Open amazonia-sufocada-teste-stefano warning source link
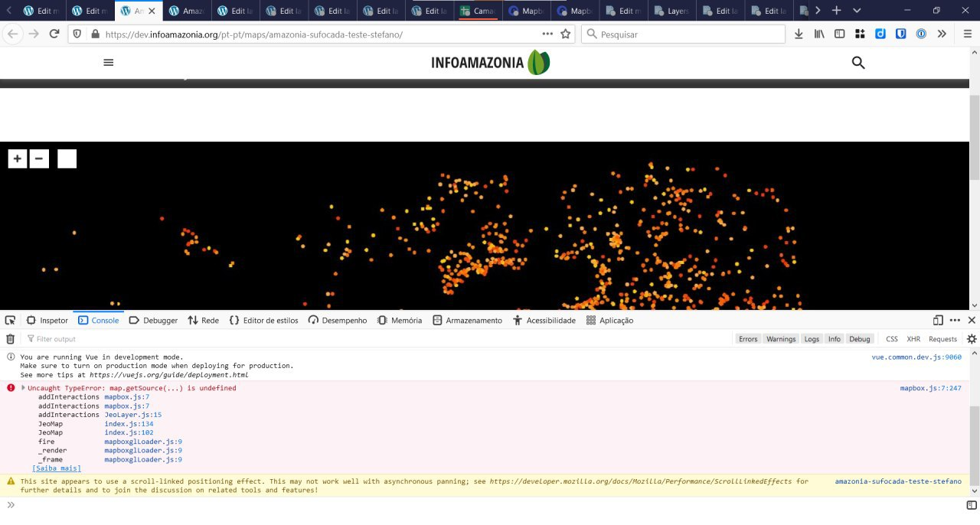980x525 pixels. [898, 481]
